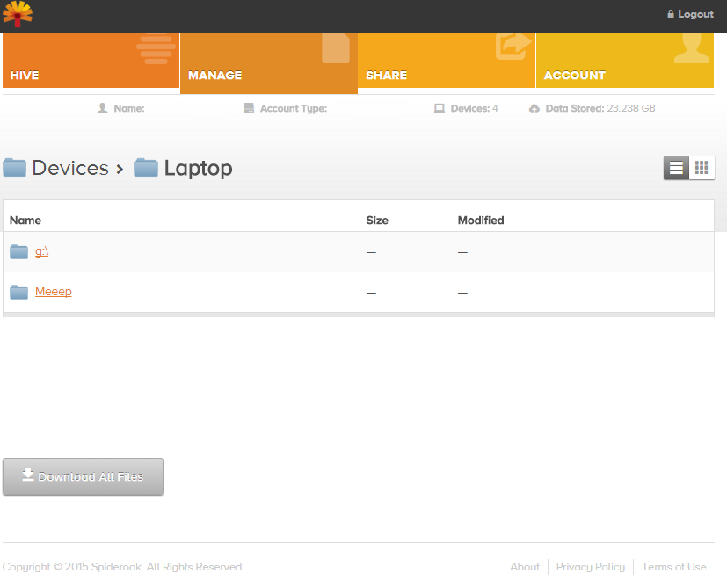Click the Laptop breadcrumb folder icon
Screen dimensions: 727x588
coord(147,167)
